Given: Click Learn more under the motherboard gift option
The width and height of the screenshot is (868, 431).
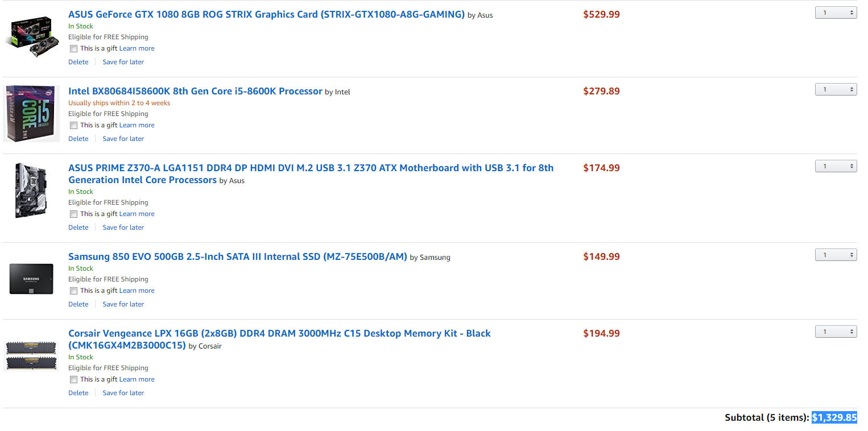Looking at the screenshot, I should (x=137, y=214).
